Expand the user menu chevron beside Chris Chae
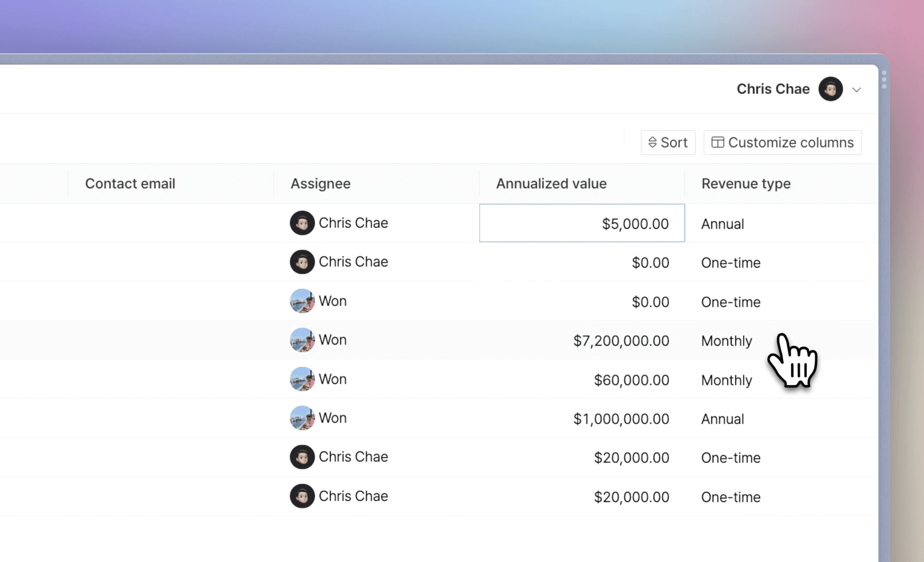This screenshot has width=924, height=562. 856,90
